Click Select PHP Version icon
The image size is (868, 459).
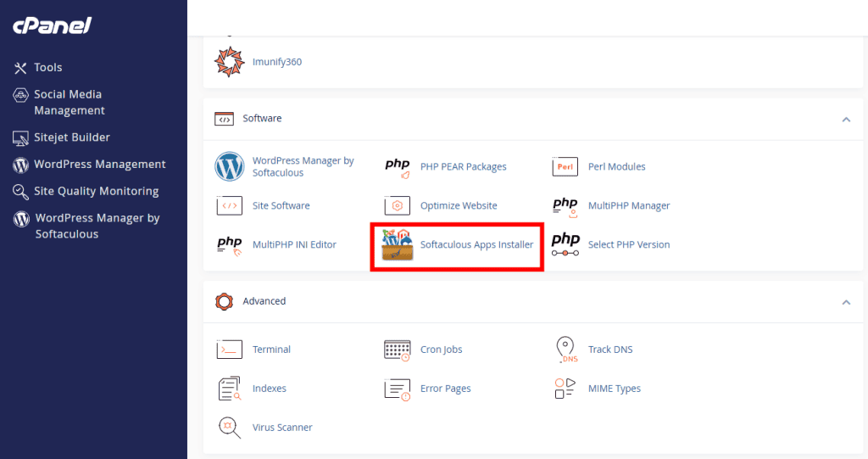(565, 244)
